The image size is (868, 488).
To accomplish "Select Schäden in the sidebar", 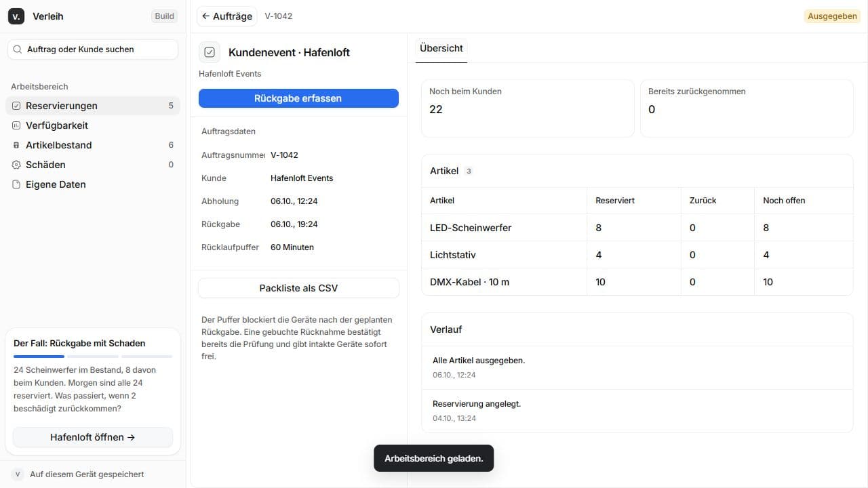I will tap(93, 165).
